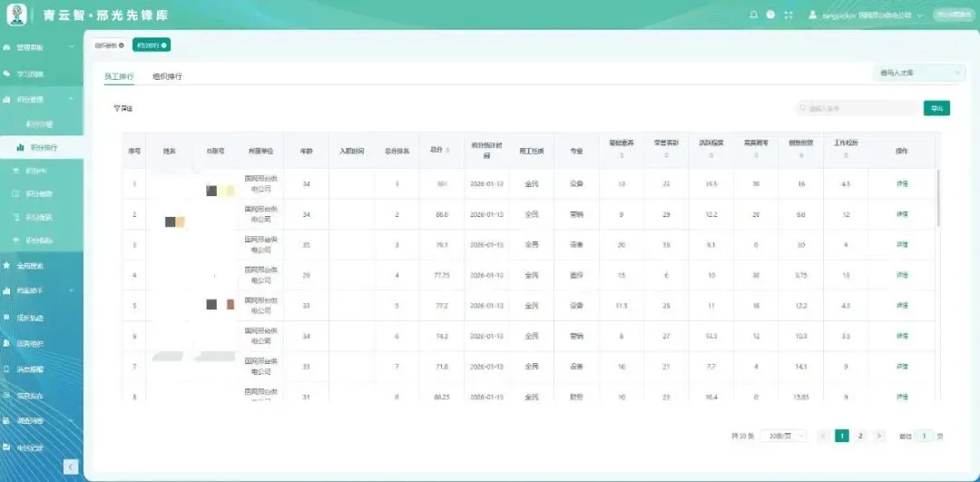The height and width of the screenshot is (482, 980).
Task: Open the notification bell in header
Action: tap(753, 15)
